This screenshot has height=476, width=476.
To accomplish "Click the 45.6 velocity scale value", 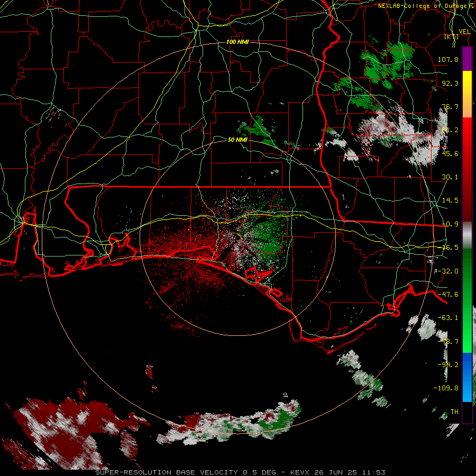I will tap(450, 153).
